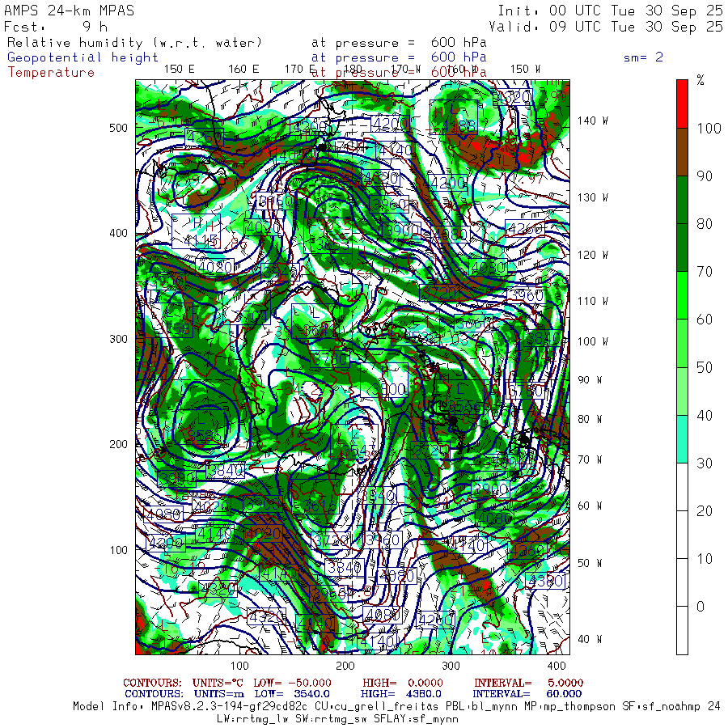
Task: Select the 140 W longitude label
Action: 592,121
